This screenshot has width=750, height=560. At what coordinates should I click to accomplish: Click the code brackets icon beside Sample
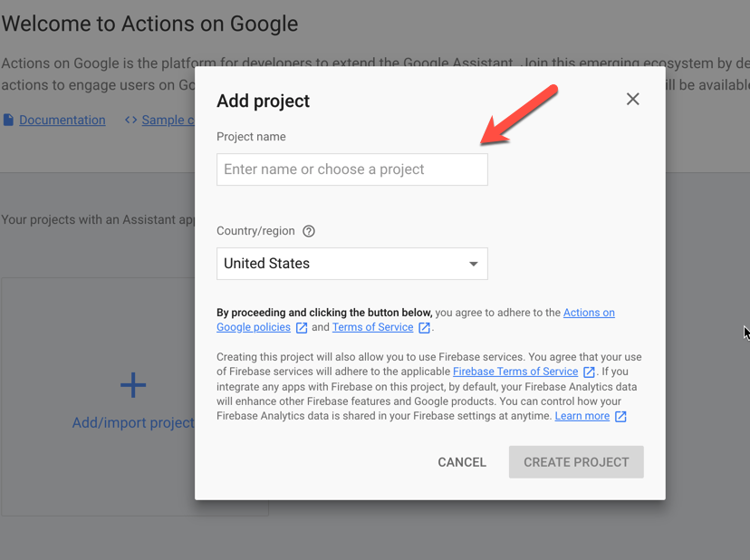pyautogui.click(x=130, y=120)
